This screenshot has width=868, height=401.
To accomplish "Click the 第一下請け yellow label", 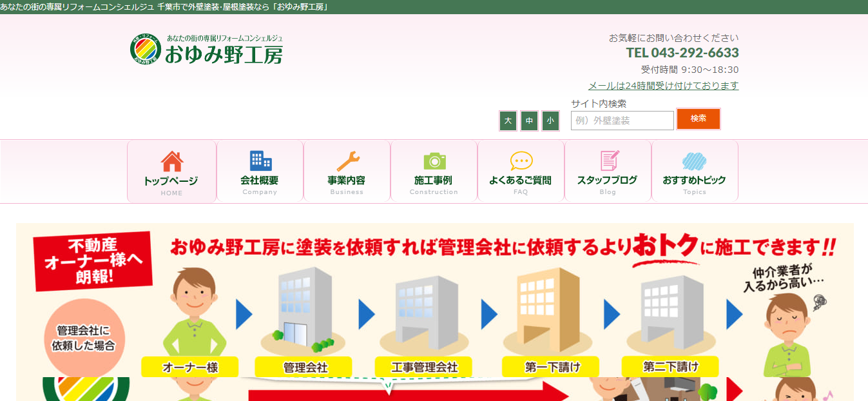I will point(552,367).
